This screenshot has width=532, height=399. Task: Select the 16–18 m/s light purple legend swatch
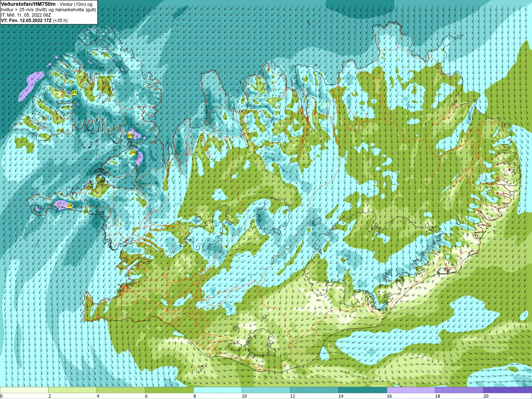pos(411,390)
